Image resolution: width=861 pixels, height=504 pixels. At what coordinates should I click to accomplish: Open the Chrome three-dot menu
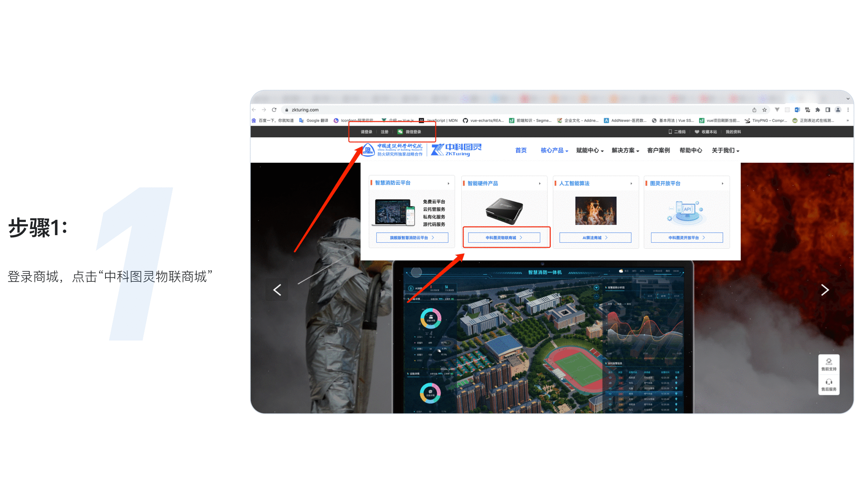tap(848, 110)
